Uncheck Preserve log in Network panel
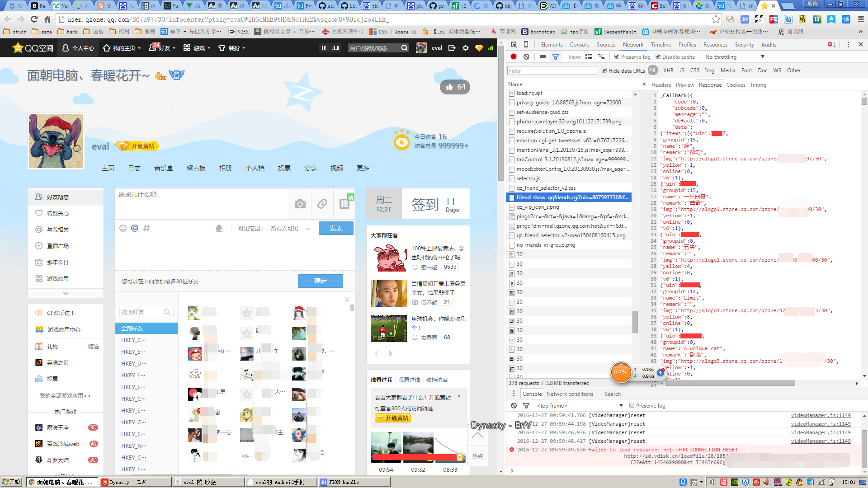 [617, 57]
